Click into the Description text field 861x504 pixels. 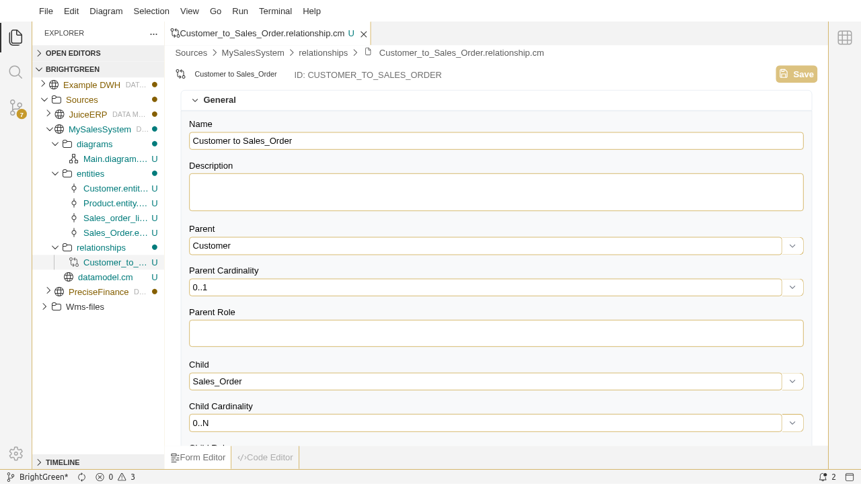coord(496,192)
